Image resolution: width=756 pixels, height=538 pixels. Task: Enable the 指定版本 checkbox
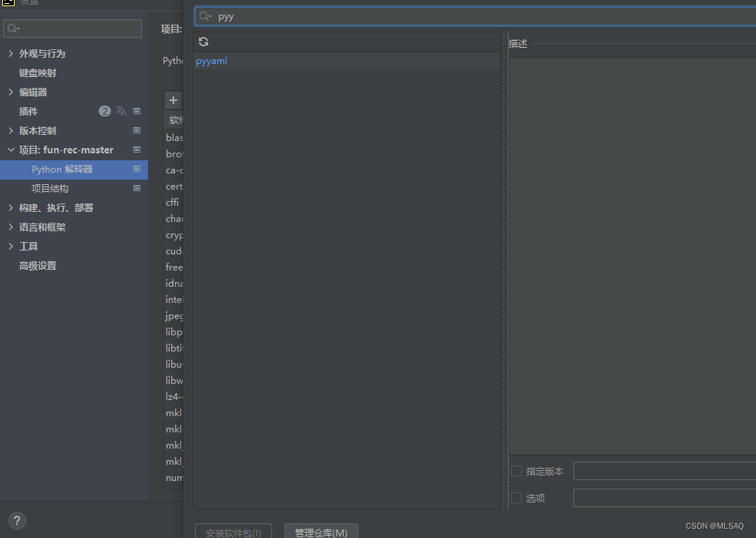pyautogui.click(x=515, y=471)
